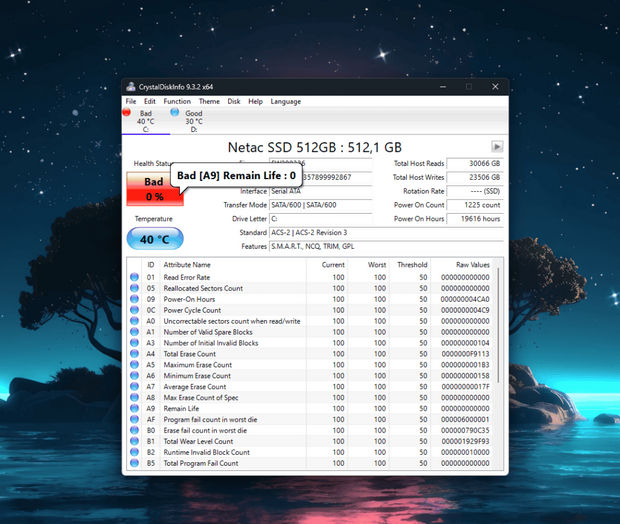620x524 pixels.
Task: Open the File menu
Action: pos(131,101)
